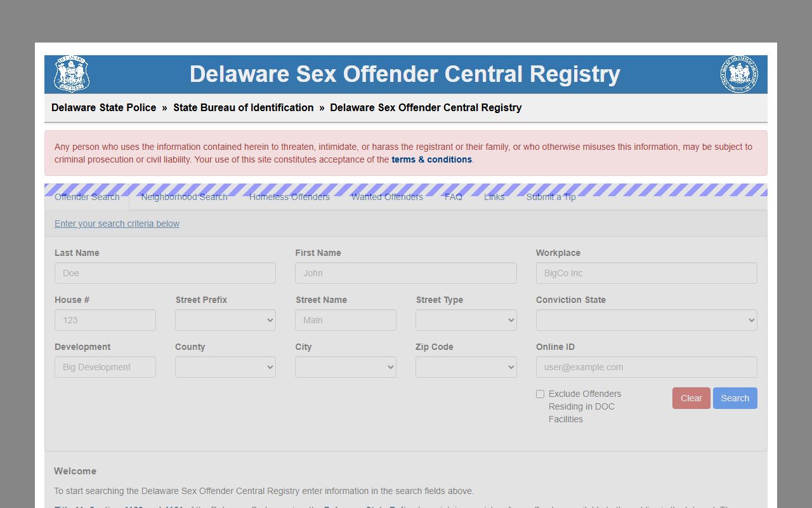Click the blue Search button

(x=735, y=398)
